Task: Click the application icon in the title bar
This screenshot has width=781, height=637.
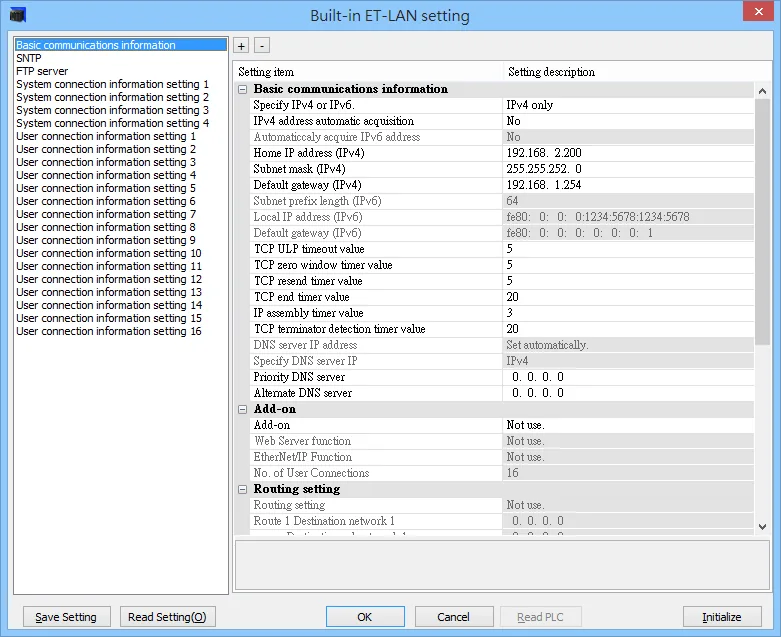Action: click(17, 14)
